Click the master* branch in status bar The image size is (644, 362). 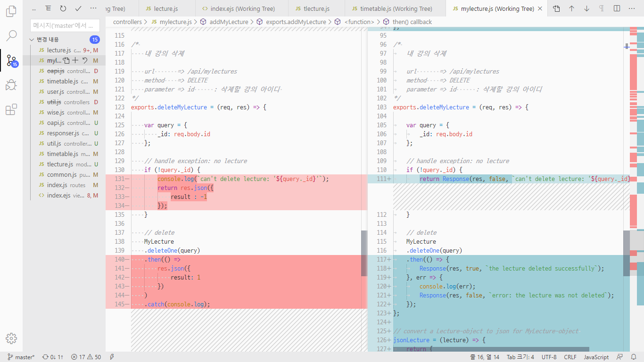(21, 357)
